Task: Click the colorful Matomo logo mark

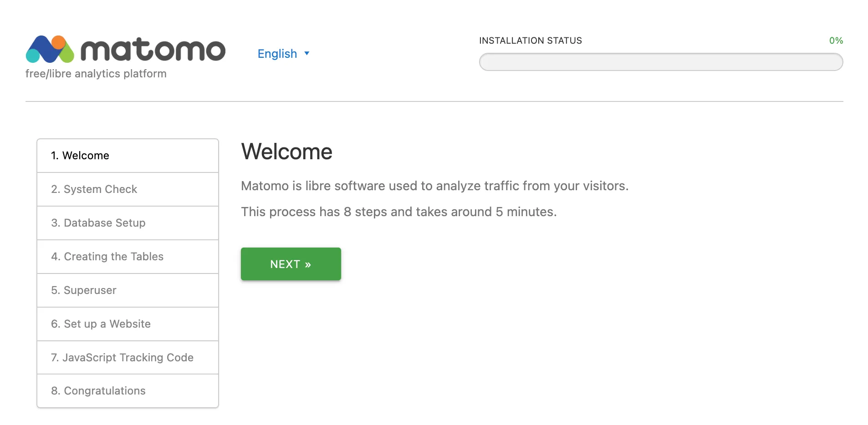Action: [50, 49]
